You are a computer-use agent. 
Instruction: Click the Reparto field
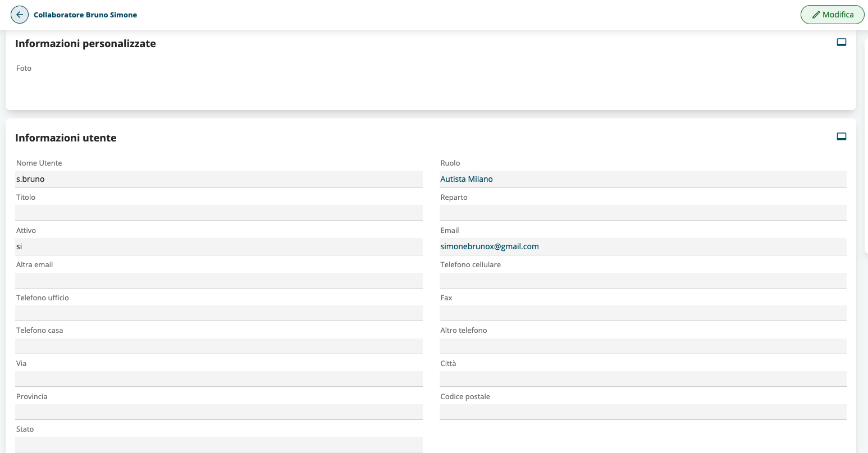coord(643,213)
